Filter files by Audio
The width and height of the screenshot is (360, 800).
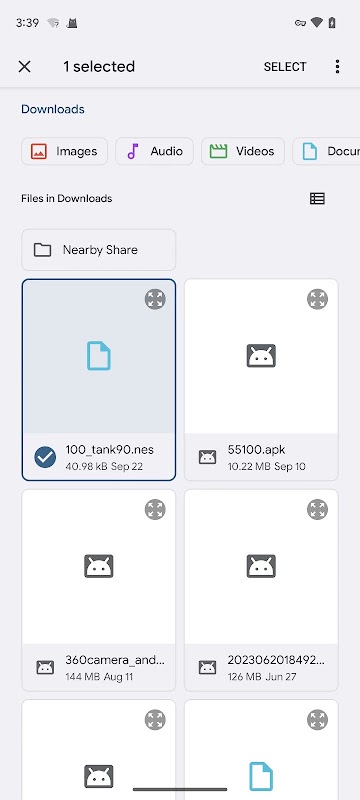pos(155,151)
